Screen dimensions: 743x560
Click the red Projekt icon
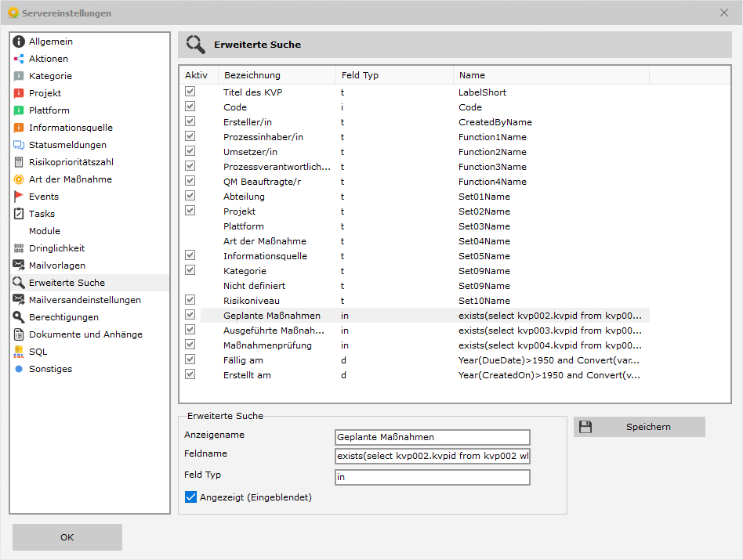(x=19, y=93)
